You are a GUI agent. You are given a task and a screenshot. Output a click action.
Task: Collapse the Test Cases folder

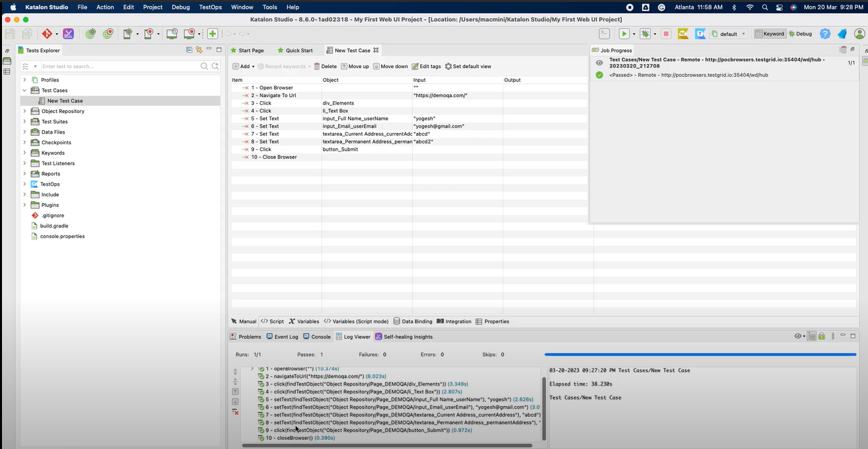coord(24,91)
